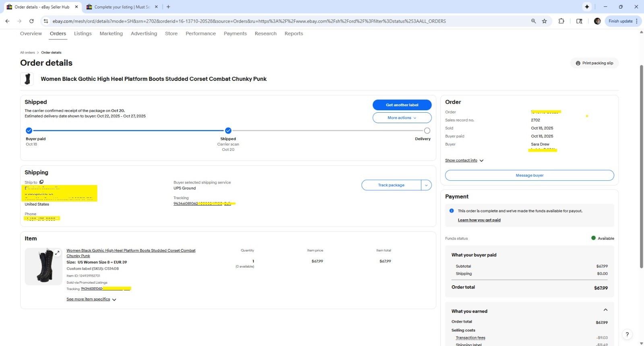Image resolution: width=644 pixels, height=346 pixels.
Task: Open the Performance menu
Action: click(200, 34)
